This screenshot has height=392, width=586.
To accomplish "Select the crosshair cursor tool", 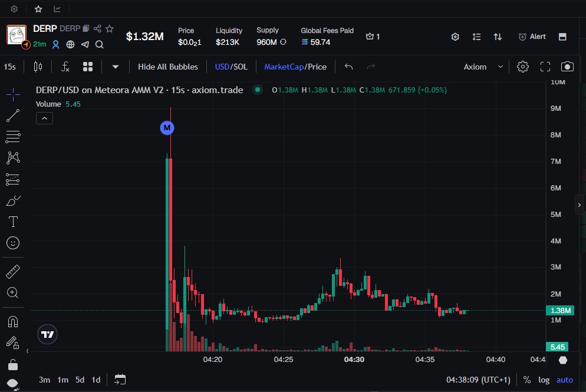I will coord(13,94).
